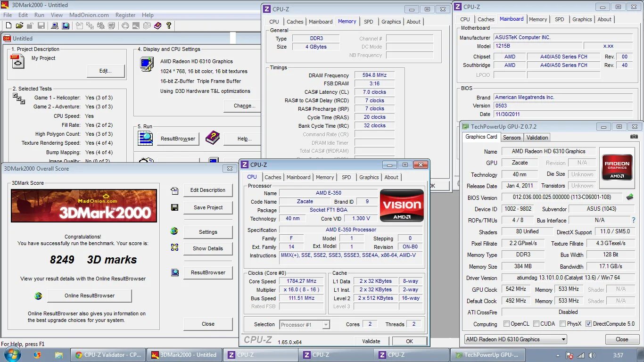Click the clock showing 3:57 in tray
Image resolution: width=644 pixels, height=362 pixels.
pos(619,355)
